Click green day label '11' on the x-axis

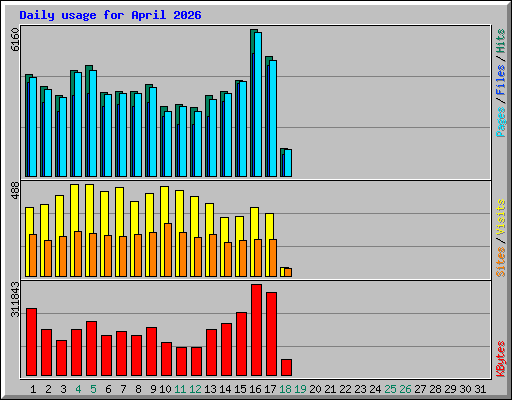point(180,389)
